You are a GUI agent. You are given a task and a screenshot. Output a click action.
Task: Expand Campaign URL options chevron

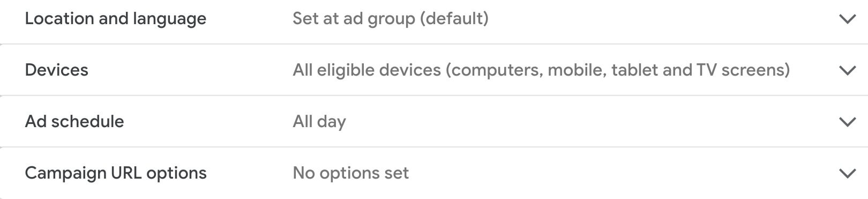click(x=847, y=174)
